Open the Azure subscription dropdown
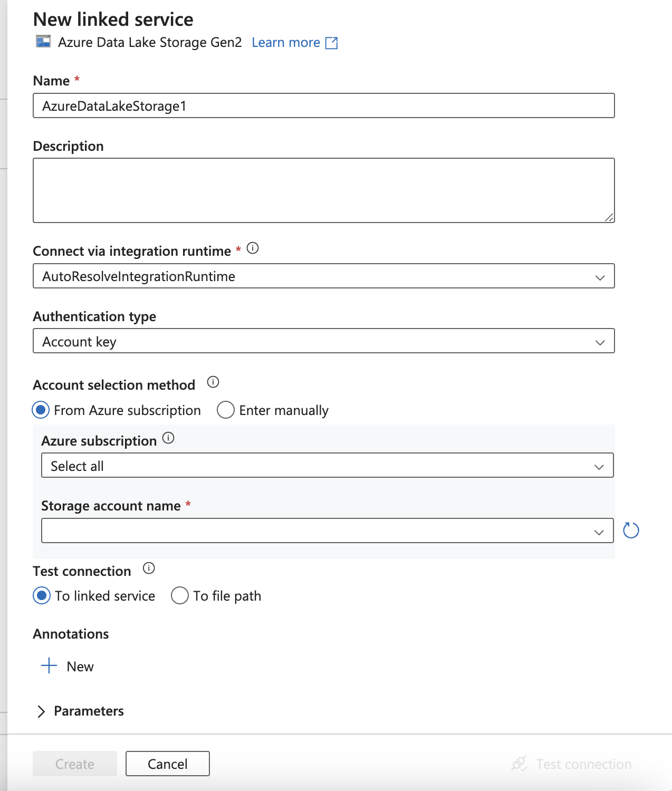This screenshot has width=672, height=791. (x=327, y=466)
